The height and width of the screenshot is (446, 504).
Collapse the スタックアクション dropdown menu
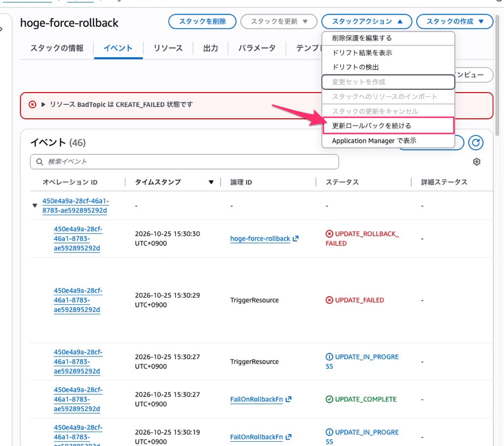point(366,21)
